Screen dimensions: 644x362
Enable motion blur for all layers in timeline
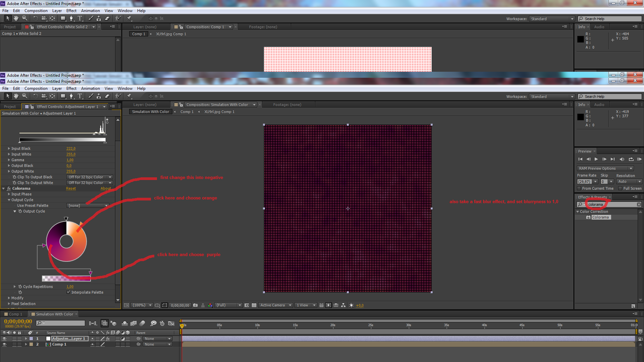[142, 323]
